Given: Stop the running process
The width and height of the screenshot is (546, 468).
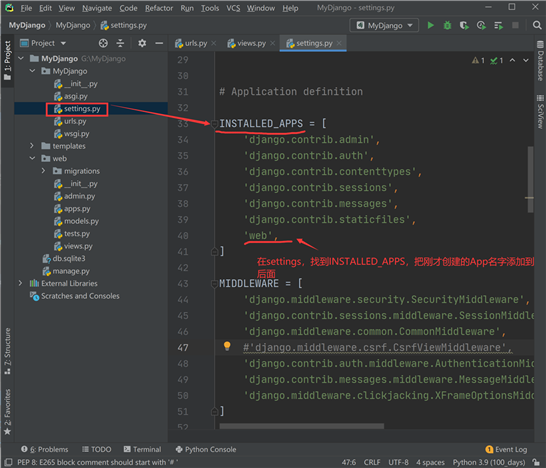Looking at the screenshot, I should click(x=515, y=25).
